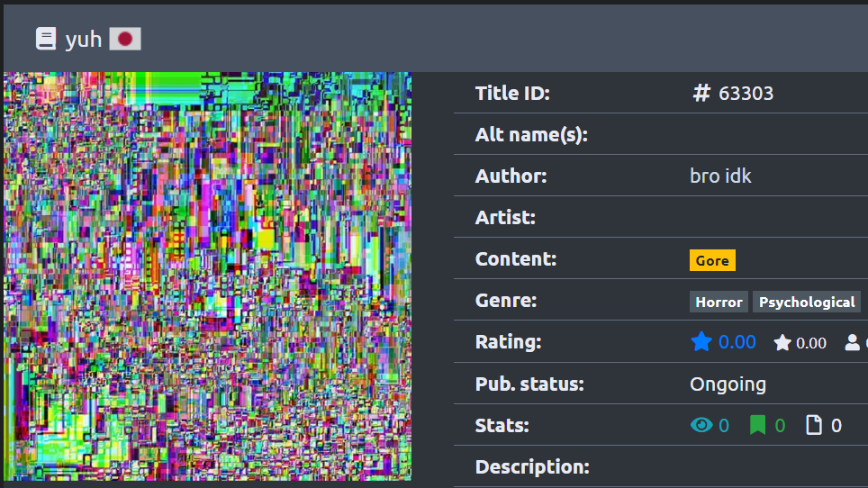Click the Ongoing publication status text
868x488 pixels.
coord(728,384)
